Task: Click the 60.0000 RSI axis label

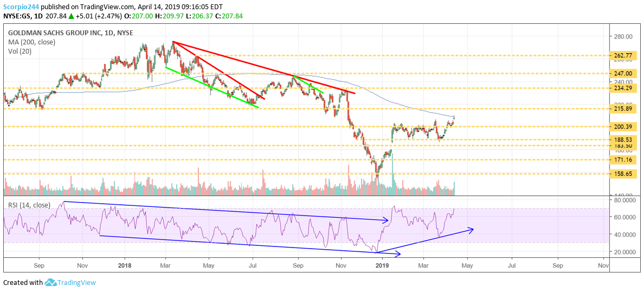Action: (x=624, y=217)
